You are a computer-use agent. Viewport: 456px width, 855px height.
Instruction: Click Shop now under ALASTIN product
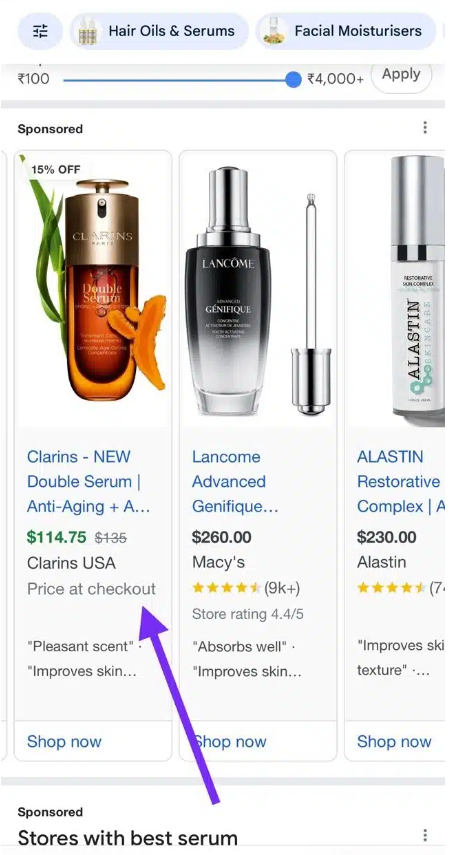pos(394,742)
